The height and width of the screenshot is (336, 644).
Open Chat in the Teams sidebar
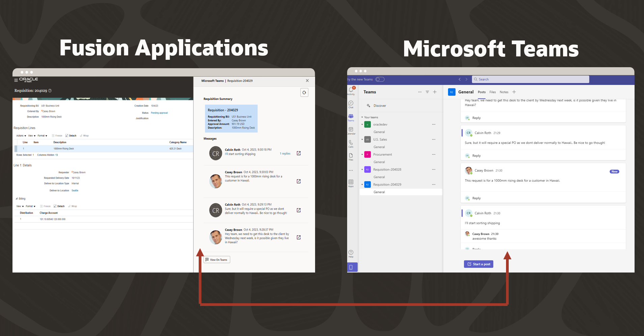tap(351, 104)
